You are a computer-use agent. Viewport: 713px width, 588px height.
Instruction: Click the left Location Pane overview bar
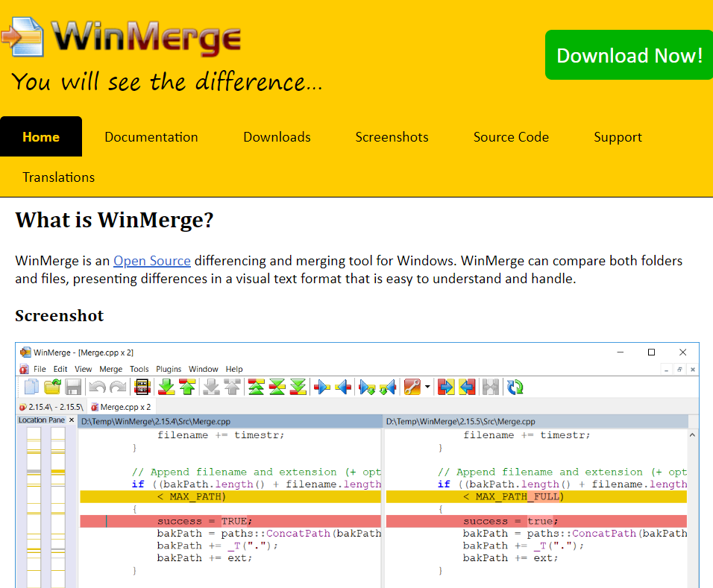[x=34, y=507]
